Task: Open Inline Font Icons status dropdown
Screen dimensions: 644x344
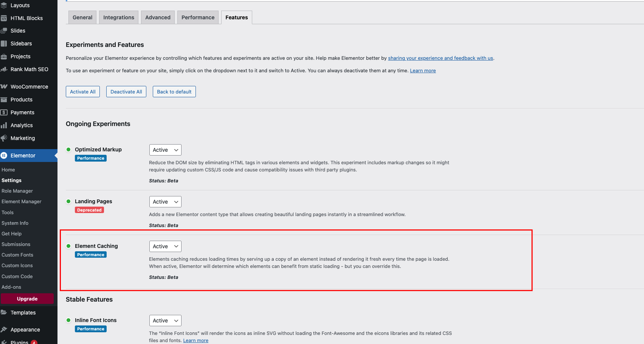Action: coord(165,321)
